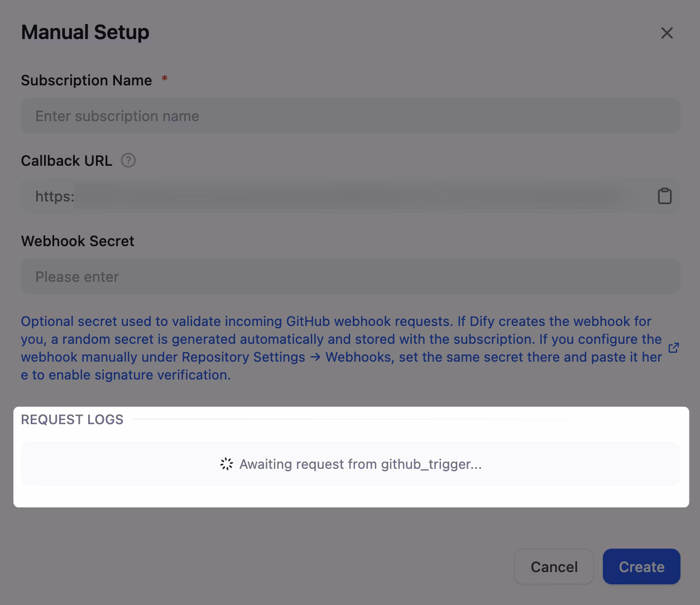Click the Subscription Name input field
This screenshot has height=605, width=700.
(x=350, y=116)
